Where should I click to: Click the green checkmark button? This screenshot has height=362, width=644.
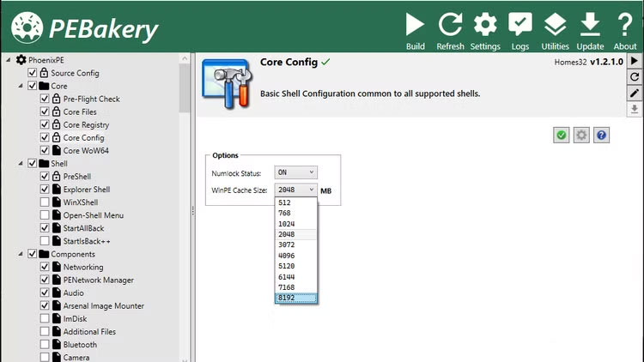coord(561,135)
